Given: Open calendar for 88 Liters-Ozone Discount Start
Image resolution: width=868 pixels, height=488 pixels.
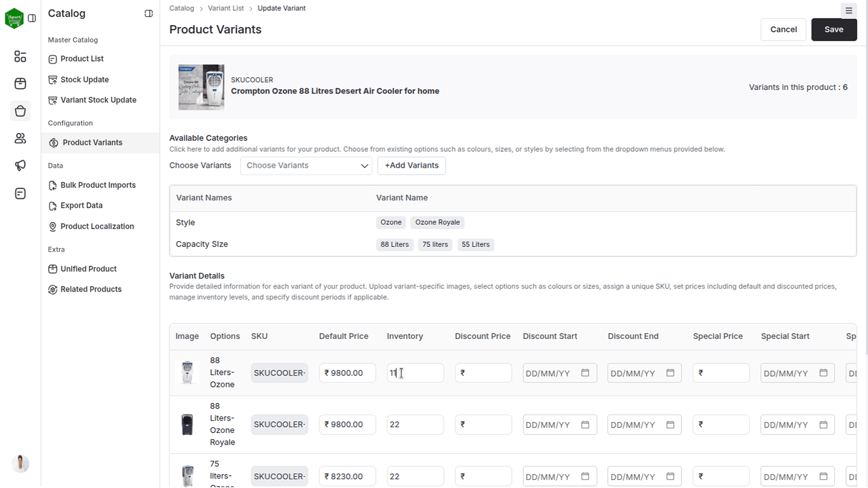Looking at the screenshot, I should point(585,373).
